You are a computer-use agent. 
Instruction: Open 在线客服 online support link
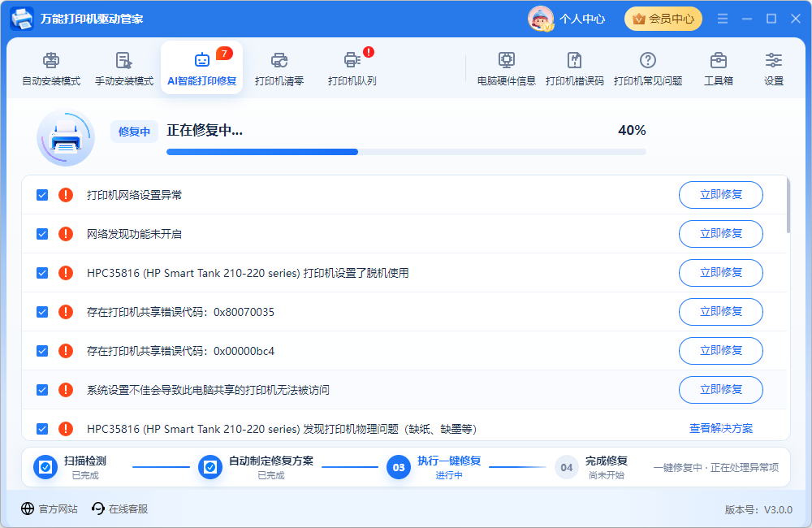tap(119, 509)
